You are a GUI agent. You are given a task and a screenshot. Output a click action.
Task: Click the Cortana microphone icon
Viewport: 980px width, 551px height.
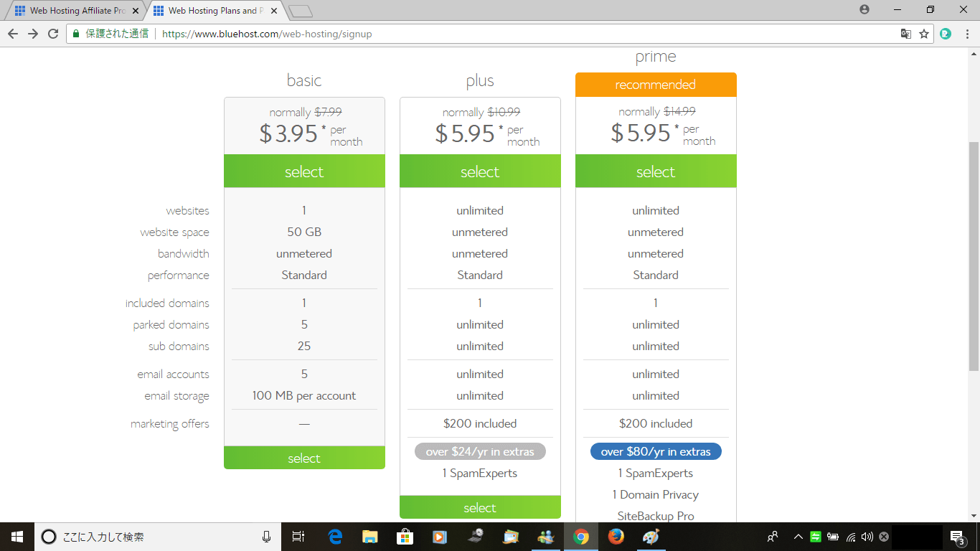point(267,537)
